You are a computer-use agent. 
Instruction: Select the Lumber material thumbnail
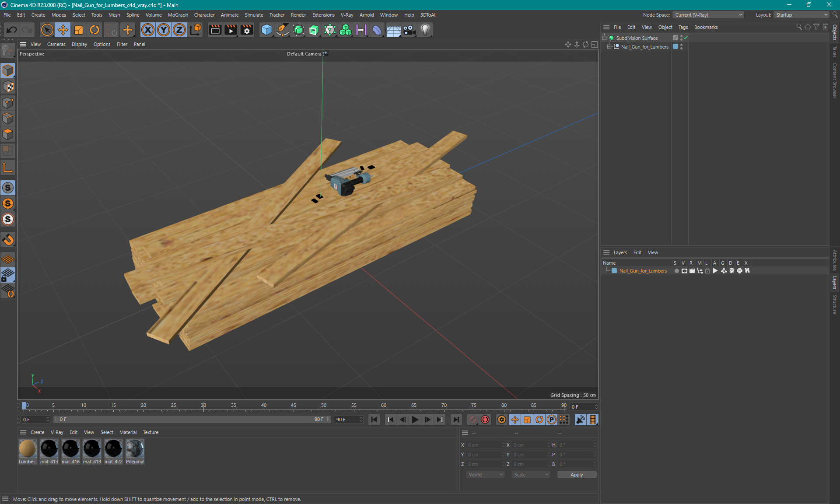coord(28,448)
